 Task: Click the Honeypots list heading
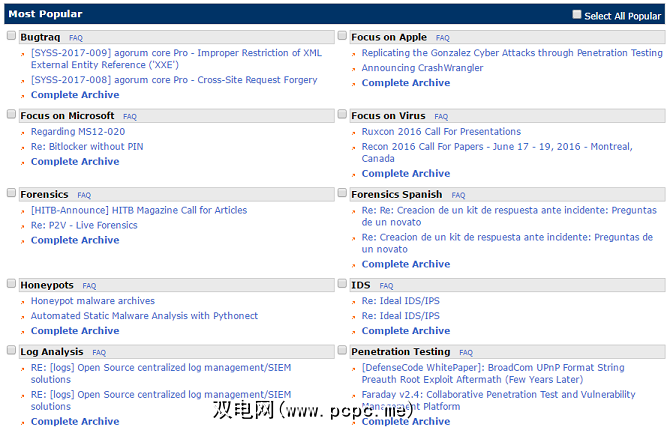point(47,285)
